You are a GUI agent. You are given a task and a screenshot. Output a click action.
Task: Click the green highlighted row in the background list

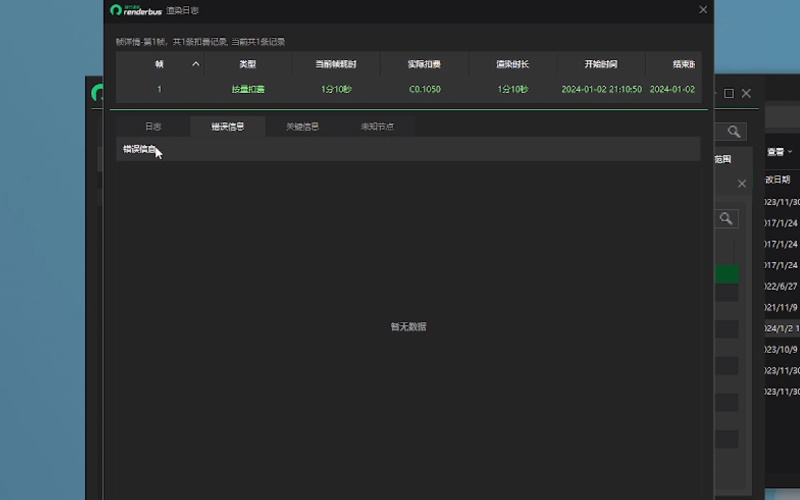point(727,274)
